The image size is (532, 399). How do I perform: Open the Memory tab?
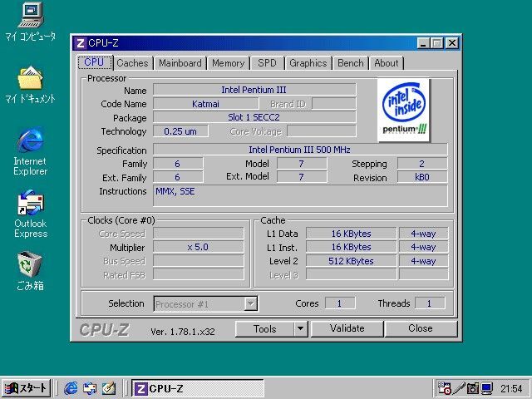coord(228,63)
